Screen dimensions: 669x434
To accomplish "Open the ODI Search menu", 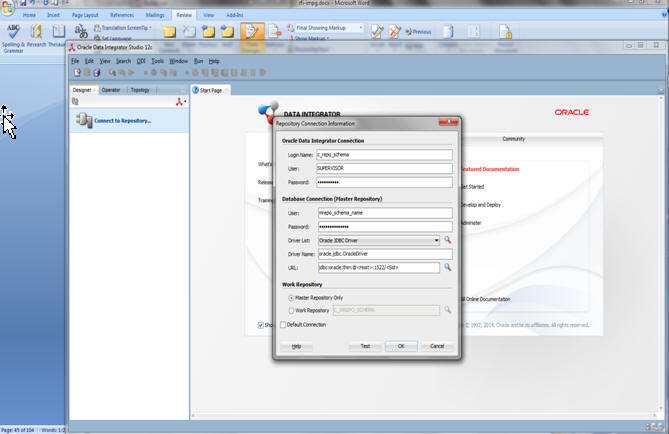I will 123,61.
